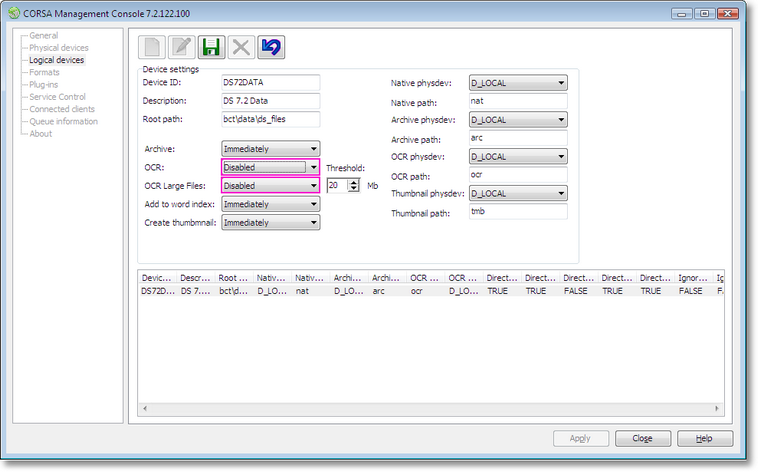Open the Create thumbnail dropdown
This screenshot has width=758, height=472.
271,222
